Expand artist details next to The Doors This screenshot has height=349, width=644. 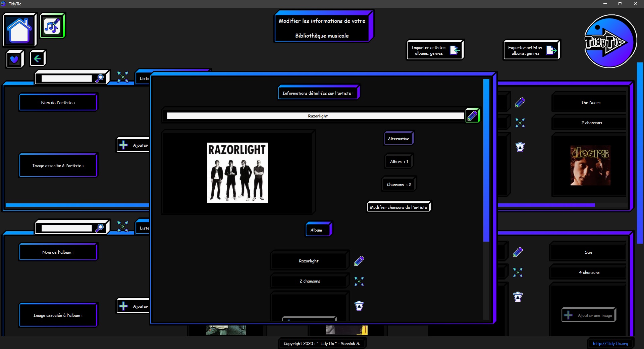(x=520, y=123)
